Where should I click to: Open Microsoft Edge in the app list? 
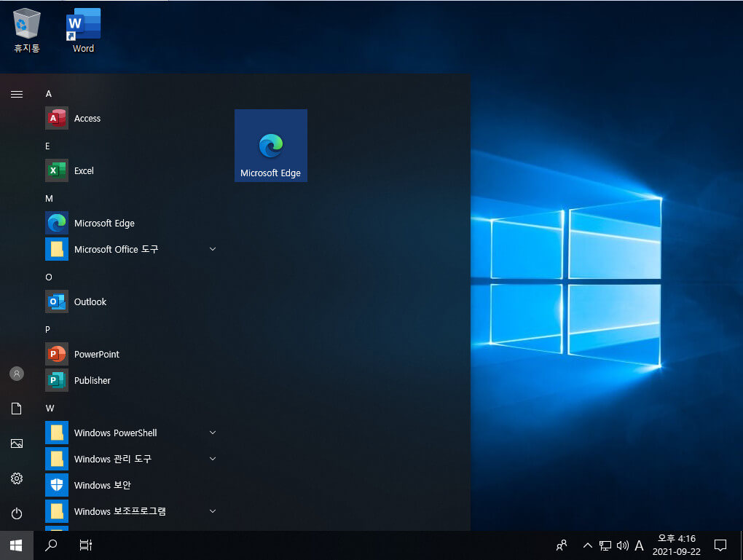[131, 223]
